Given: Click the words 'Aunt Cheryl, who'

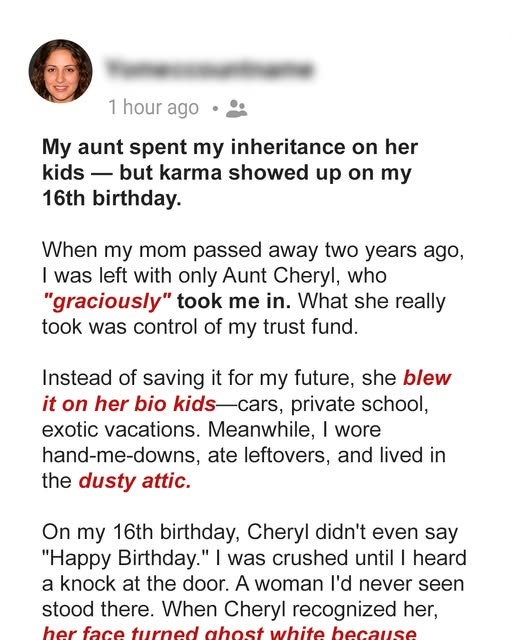Looking at the screenshot, I should tap(305, 276).
